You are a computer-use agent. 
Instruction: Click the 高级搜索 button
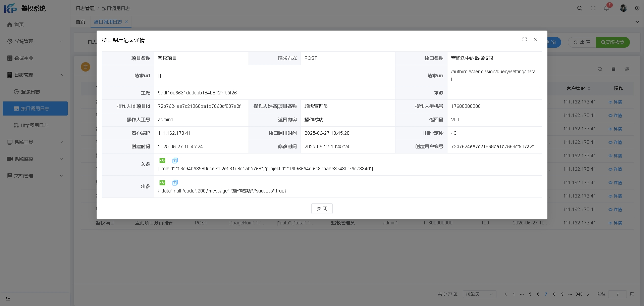612,42
